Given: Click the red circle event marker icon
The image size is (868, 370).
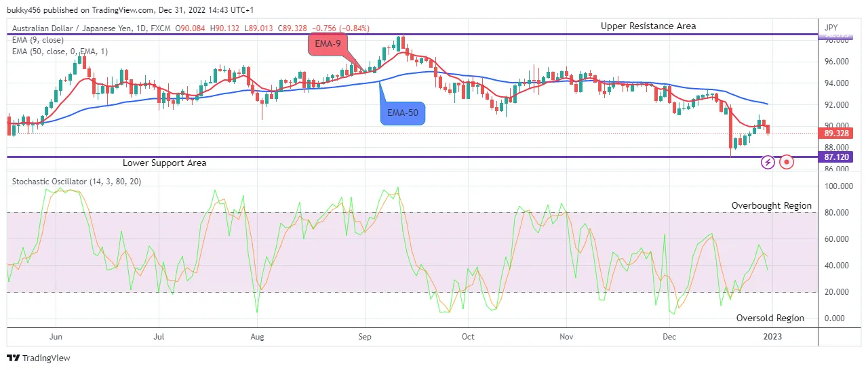Looking at the screenshot, I should tap(786, 162).
